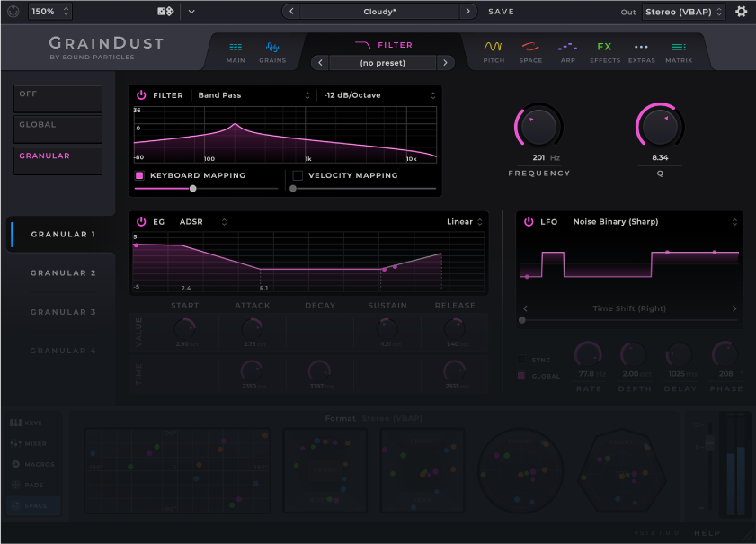Open the Band Pass filter type dropdown
Viewport: 756px width, 544px height.
click(253, 95)
